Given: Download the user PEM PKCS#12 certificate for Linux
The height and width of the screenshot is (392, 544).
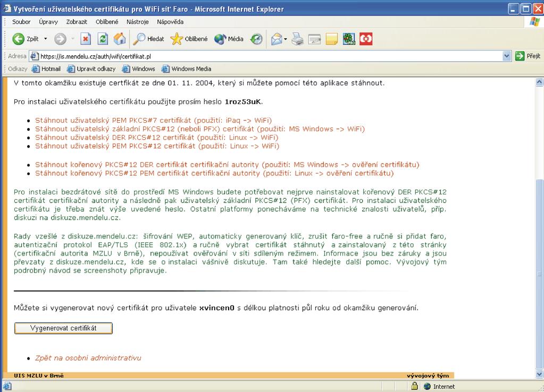Looking at the screenshot, I should pyautogui.click(x=157, y=146).
